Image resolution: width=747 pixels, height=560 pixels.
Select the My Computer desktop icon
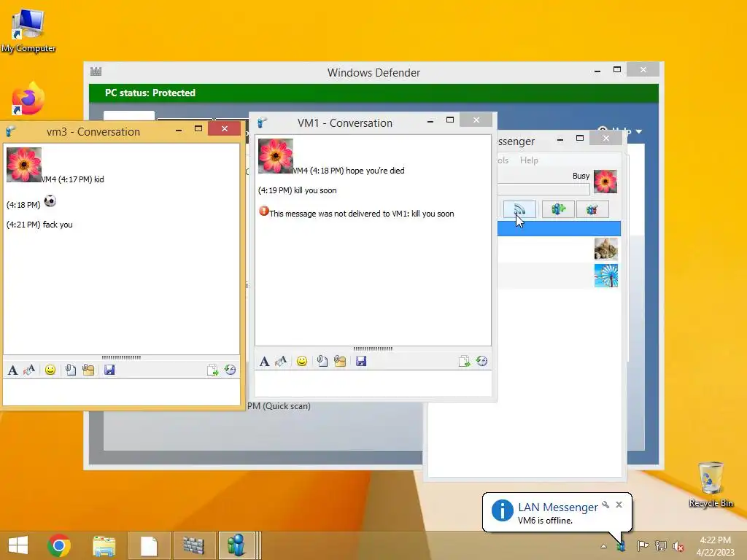(28, 31)
